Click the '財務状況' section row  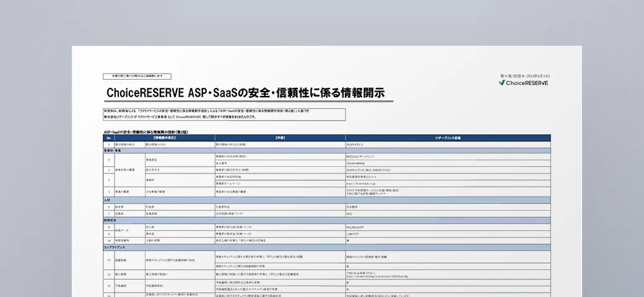point(327,221)
